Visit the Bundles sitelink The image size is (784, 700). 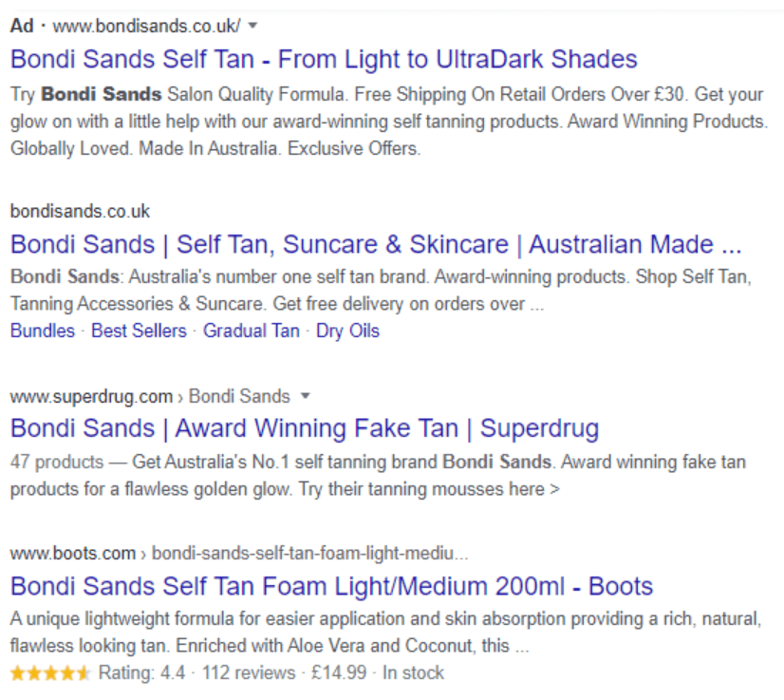(43, 331)
